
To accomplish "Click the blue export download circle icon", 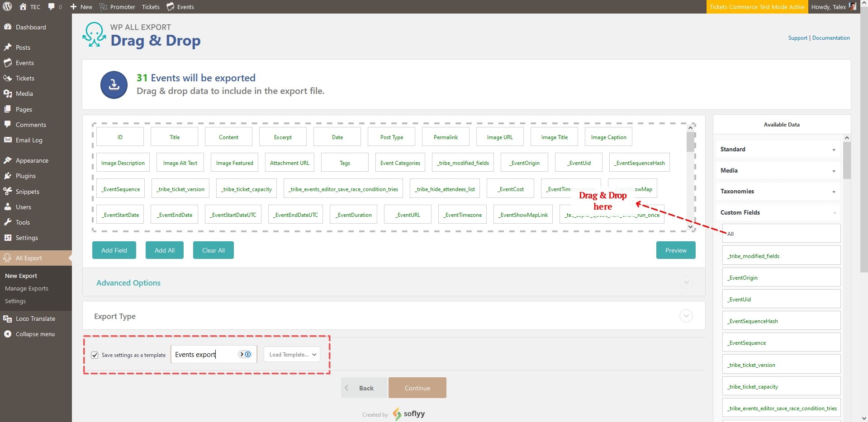I will tap(114, 84).
